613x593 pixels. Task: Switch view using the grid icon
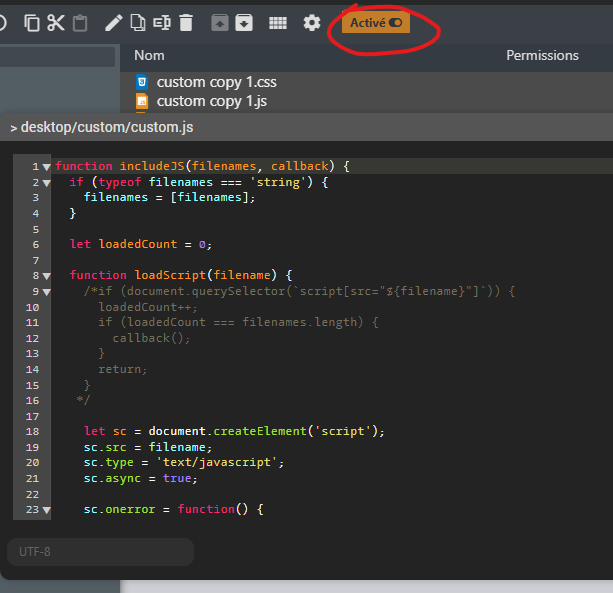point(278,23)
